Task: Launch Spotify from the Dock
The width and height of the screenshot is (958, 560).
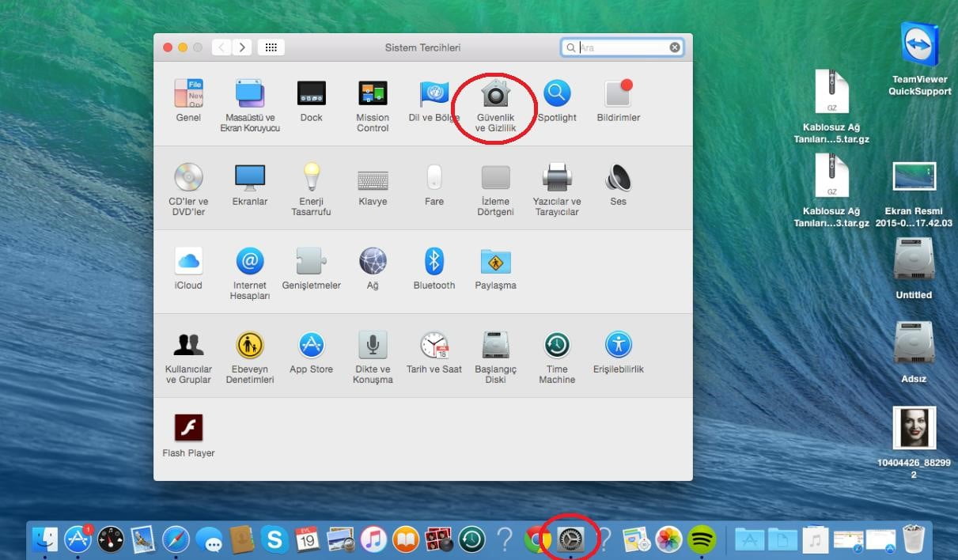Action: click(x=700, y=539)
